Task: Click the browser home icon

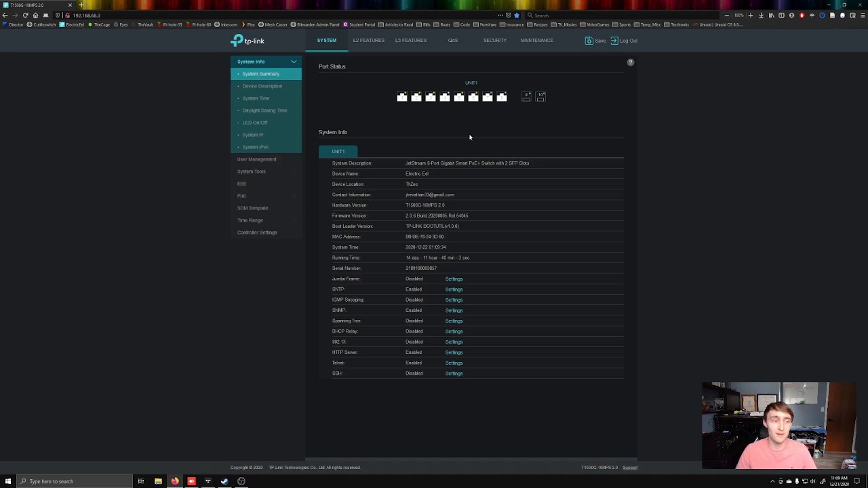Action: click(35, 15)
